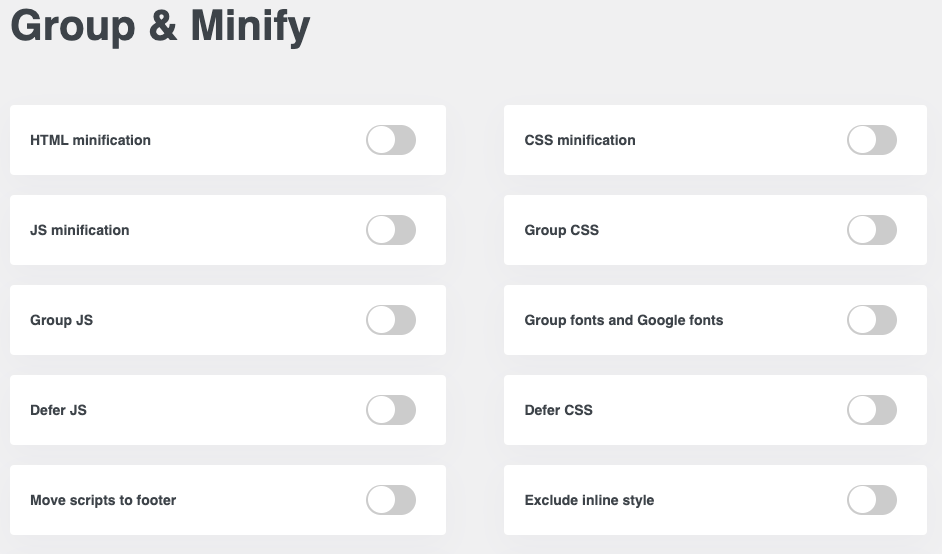Enable Move scripts to footer toggle
Viewport: 942px width, 554px height.
[390, 500]
